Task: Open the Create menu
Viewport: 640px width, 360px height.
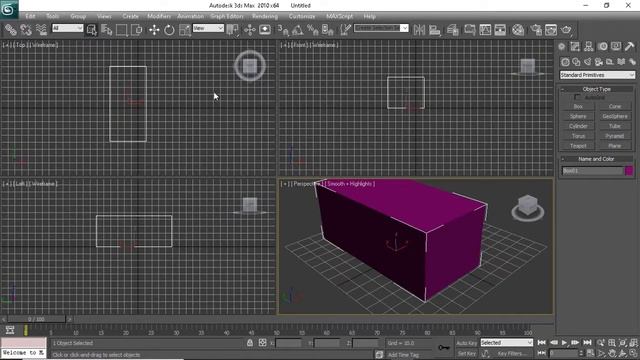Action: point(130,16)
